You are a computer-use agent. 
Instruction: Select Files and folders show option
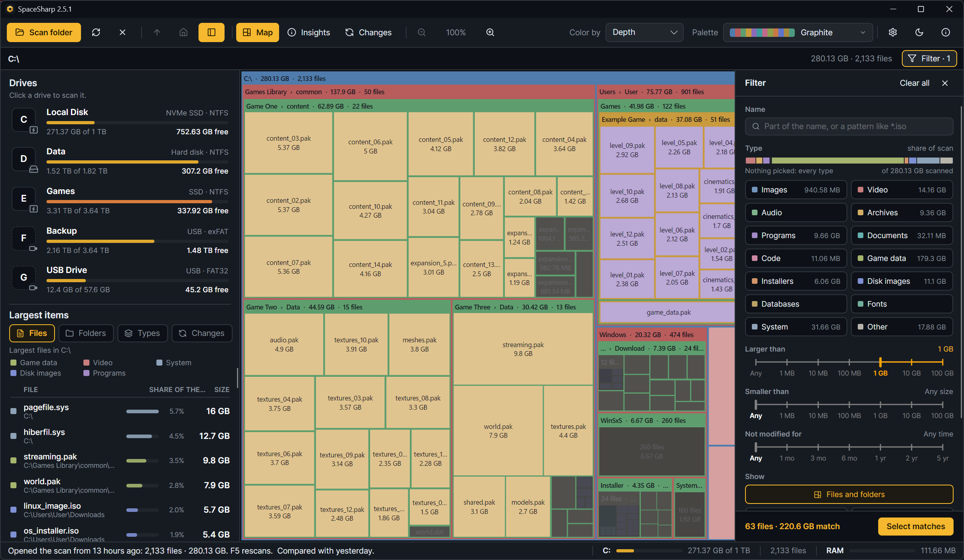849,495
